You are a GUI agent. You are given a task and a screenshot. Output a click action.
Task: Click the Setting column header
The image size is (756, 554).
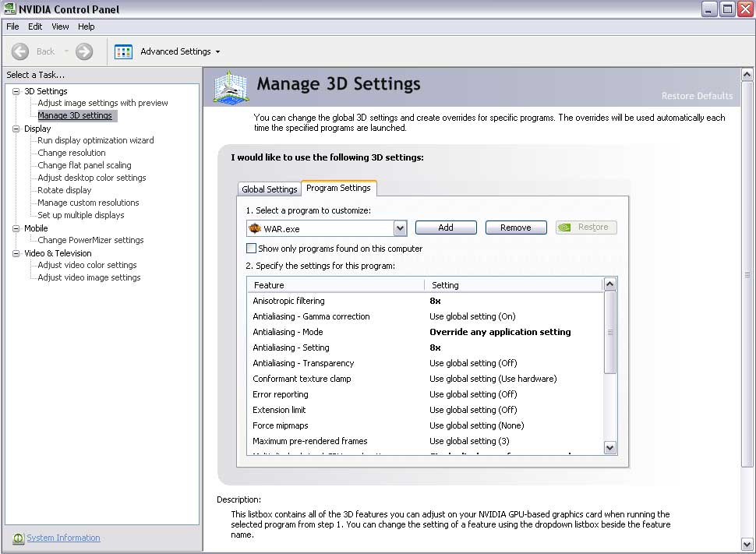pos(514,285)
